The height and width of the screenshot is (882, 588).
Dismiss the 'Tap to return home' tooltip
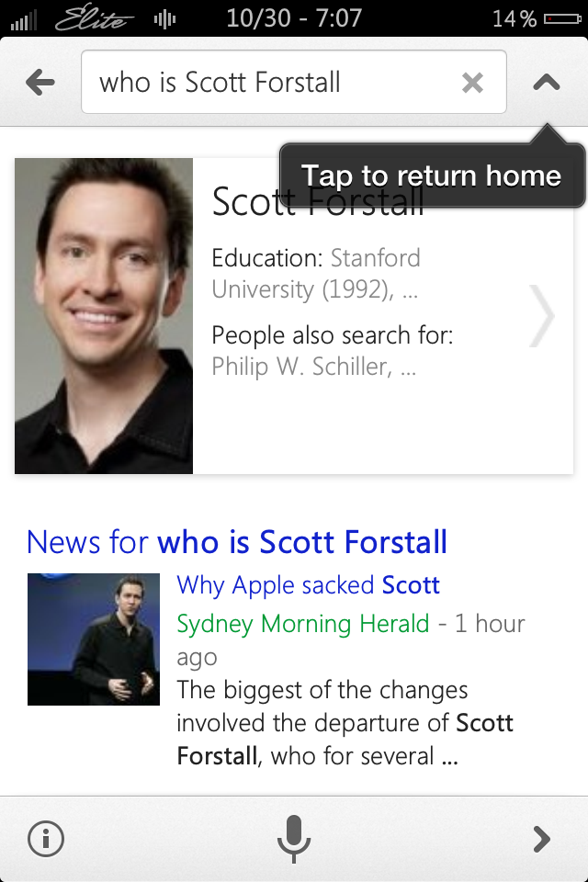432,175
